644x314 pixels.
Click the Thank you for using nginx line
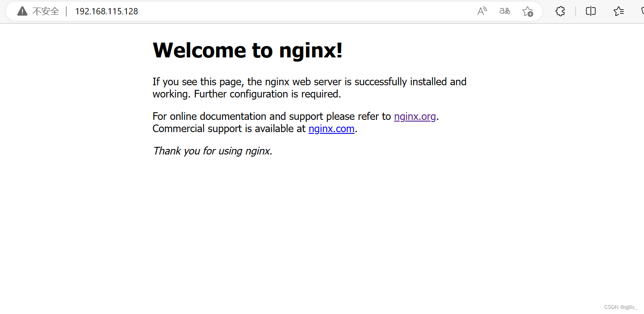click(x=212, y=151)
